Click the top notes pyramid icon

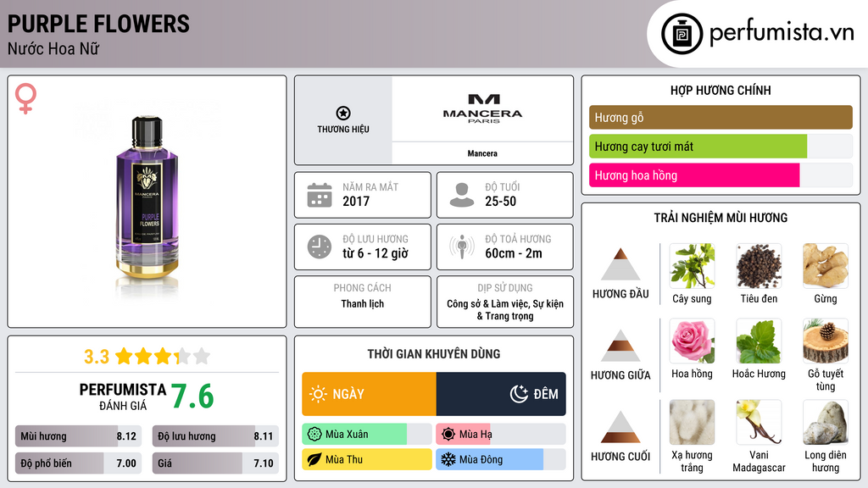[620, 265]
